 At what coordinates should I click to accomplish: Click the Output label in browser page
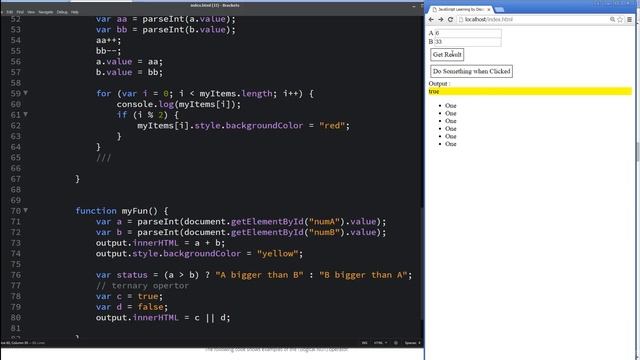tap(440, 84)
